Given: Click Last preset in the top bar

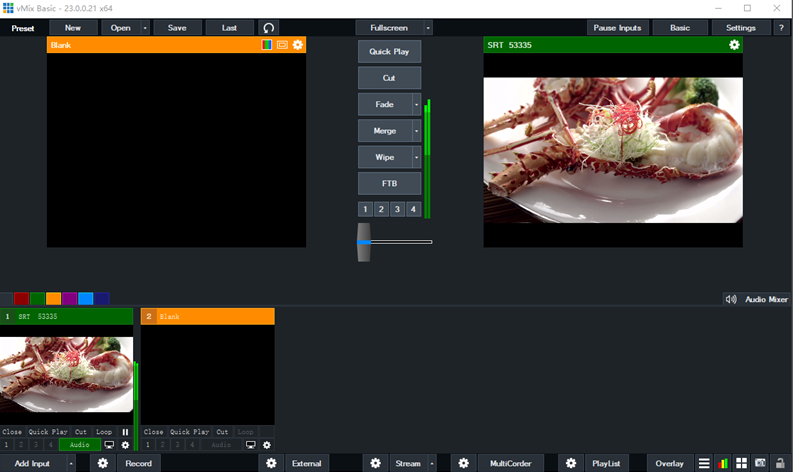Looking at the screenshot, I should [229, 28].
